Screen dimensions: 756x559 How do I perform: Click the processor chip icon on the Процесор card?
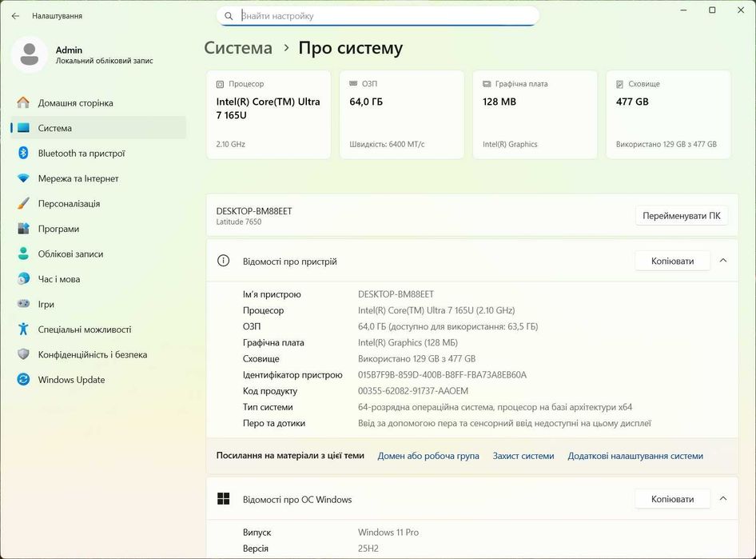click(221, 84)
